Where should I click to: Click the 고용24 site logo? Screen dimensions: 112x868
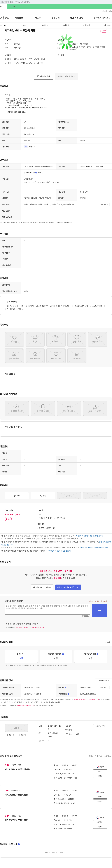(4, 18)
